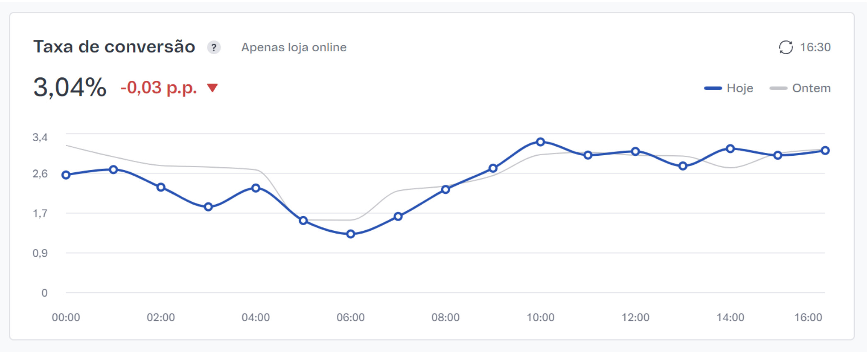Click the last data point at 16:00
The image size is (868, 352).
(825, 150)
